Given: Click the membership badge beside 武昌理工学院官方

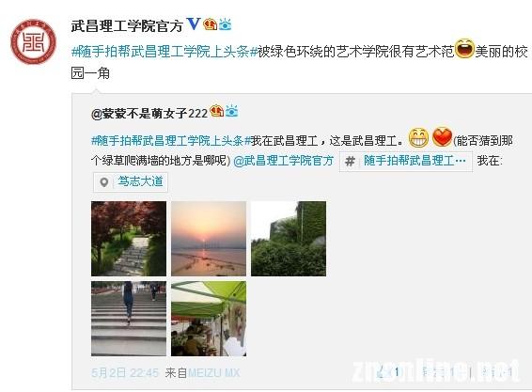Looking at the screenshot, I should 210,24.
